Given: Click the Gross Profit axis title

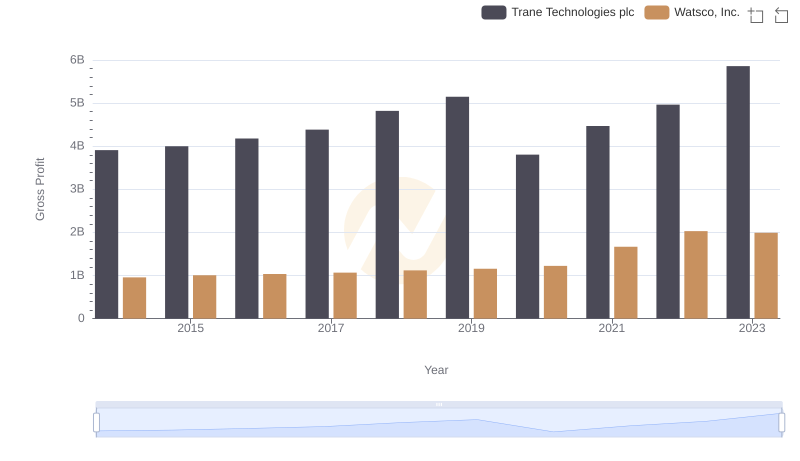Looking at the screenshot, I should pos(41,189).
